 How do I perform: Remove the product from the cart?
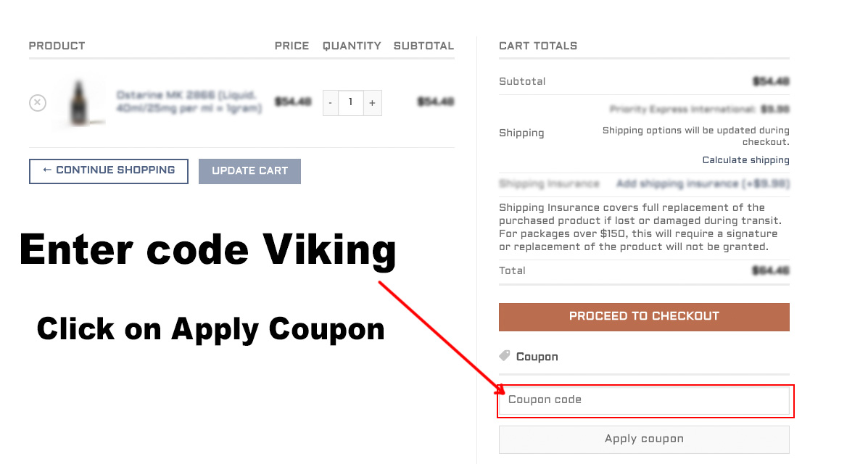tap(38, 103)
